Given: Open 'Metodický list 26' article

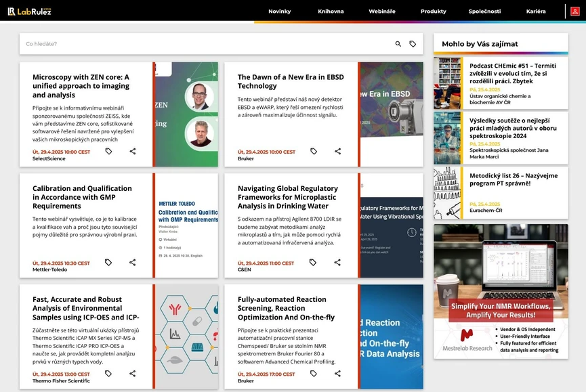Looking at the screenshot, I should tap(514, 179).
